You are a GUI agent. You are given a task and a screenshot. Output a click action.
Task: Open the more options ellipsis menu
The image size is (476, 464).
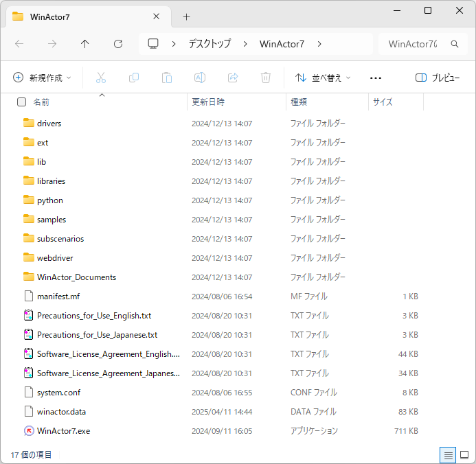point(376,78)
